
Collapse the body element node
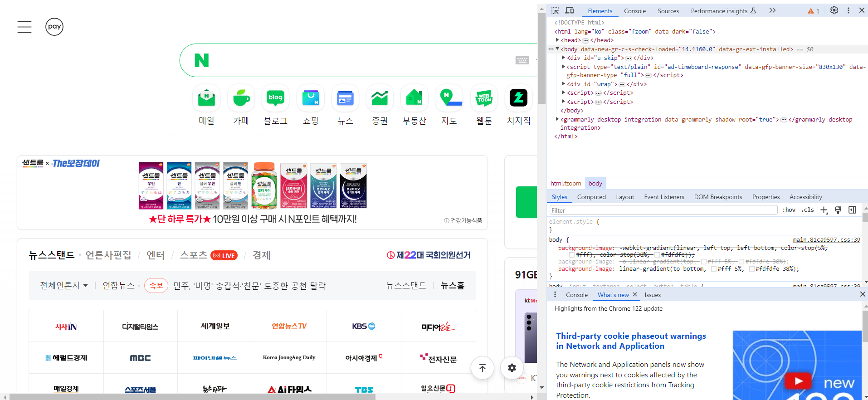click(x=557, y=49)
